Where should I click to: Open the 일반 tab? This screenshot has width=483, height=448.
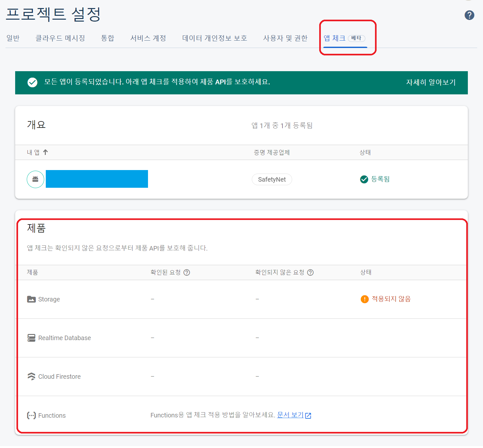point(13,38)
